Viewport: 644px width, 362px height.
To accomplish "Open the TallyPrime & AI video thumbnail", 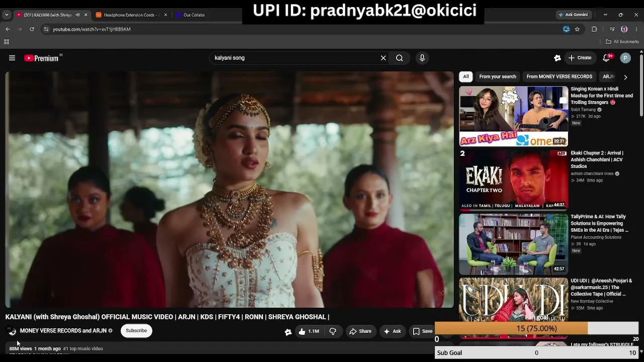I will pos(514,244).
